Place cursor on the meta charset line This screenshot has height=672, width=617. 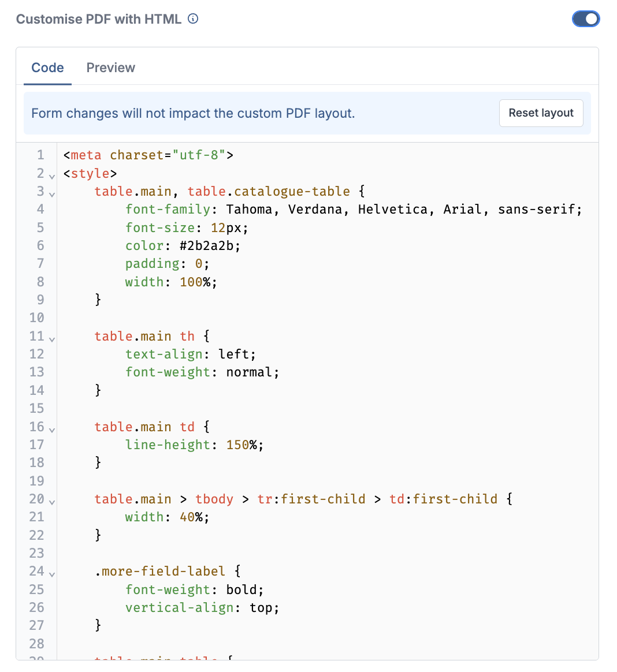point(148,155)
